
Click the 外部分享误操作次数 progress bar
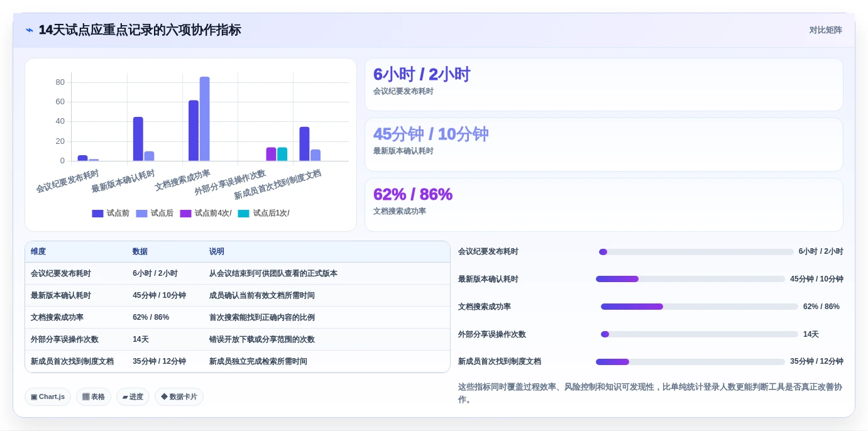pyautogui.click(x=700, y=334)
